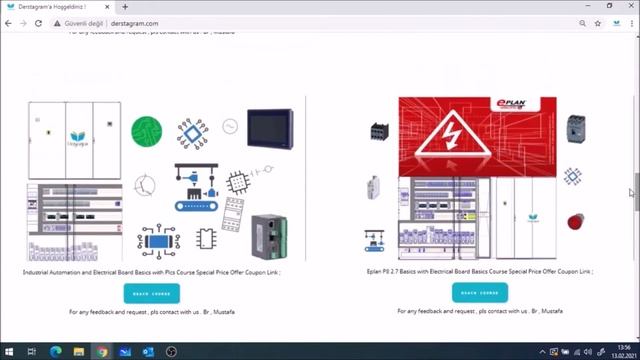The height and width of the screenshot is (360, 640).
Task: Click the small conveyor icon beside Eplan
Action: pyautogui.click(x=374, y=241)
